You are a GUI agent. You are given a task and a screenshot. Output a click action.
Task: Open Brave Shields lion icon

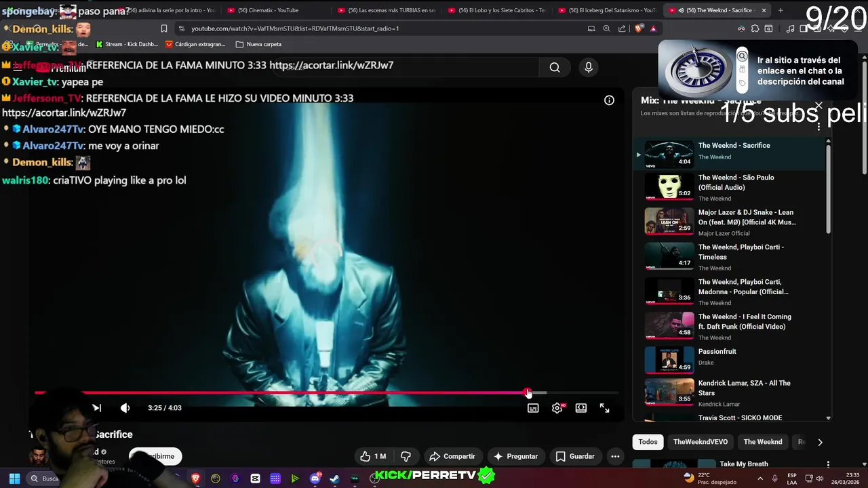point(638,28)
